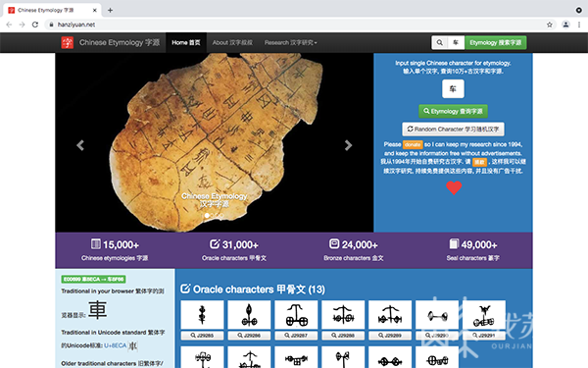
Task: Click the icon beside 24,000+ bronze characters
Action: point(334,244)
